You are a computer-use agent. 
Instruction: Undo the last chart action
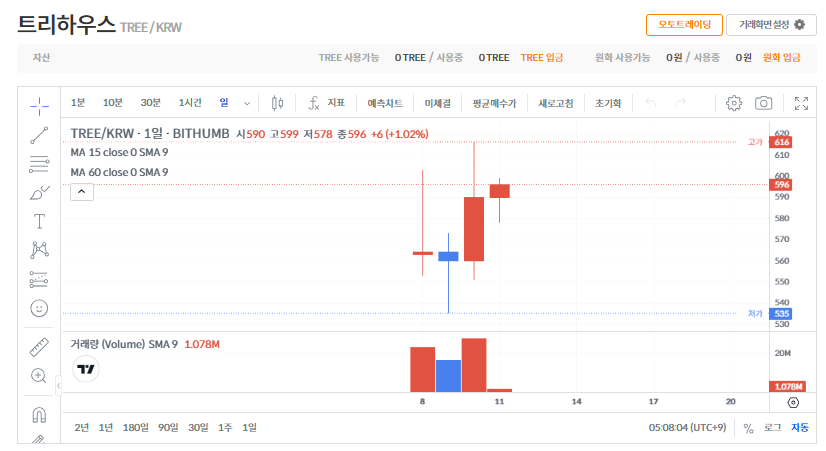651,102
